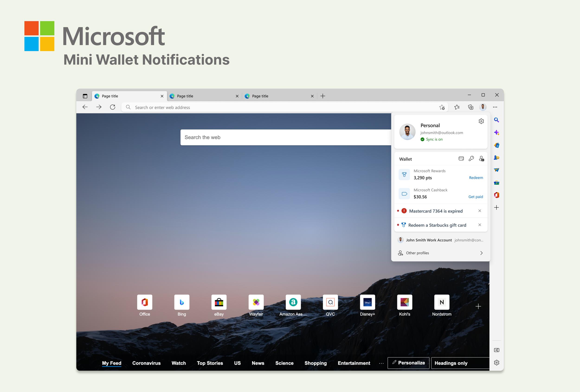Open sidebar settings gear at bottom
580x392 pixels.
pyautogui.click(x=496, y=363)
